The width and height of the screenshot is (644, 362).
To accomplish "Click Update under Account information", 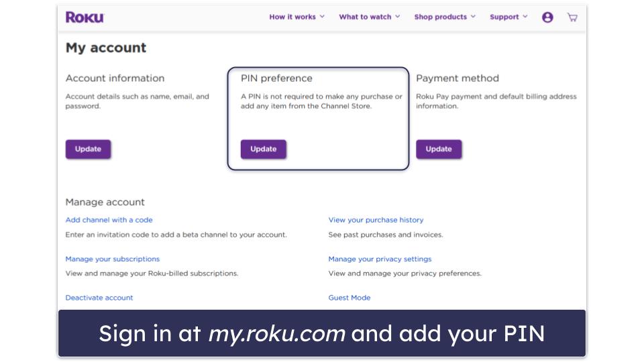I will (x=88, y=149).
